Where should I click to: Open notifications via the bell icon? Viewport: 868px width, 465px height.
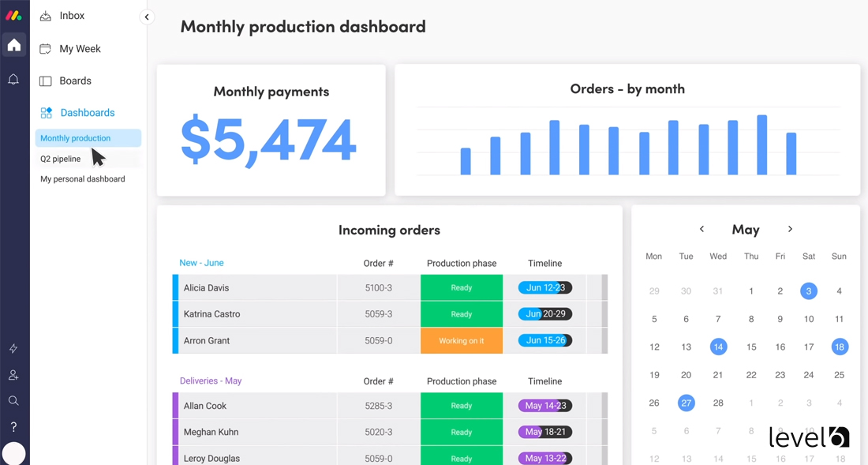13,79
